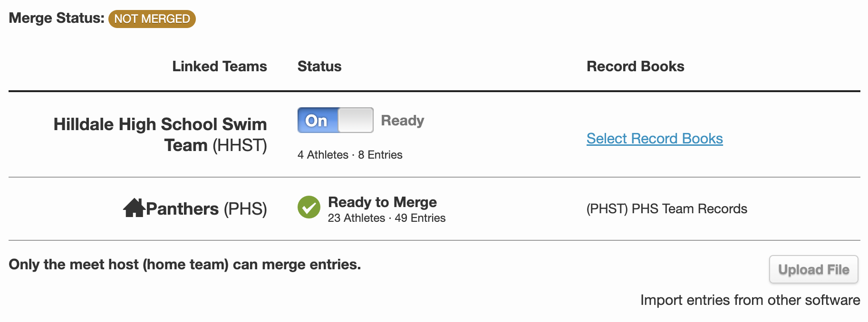Open the Select Record Books link
The image size is (868, 322).
[x=655, y=138]
